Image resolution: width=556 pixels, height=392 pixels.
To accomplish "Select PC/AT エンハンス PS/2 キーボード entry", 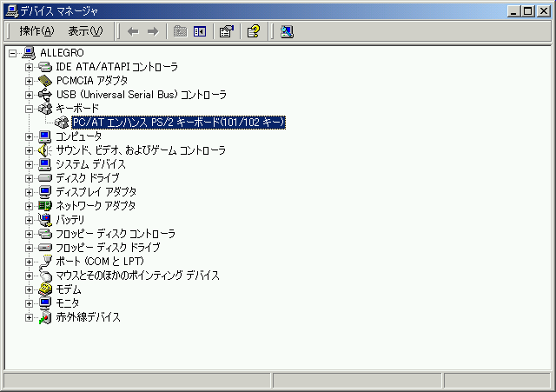I will coord(178,123).
